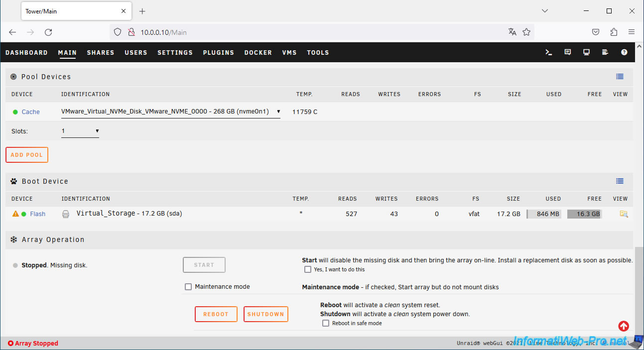
Task: Enable the Maintenance mode checkbox
Action: pyautogui.click(x=188, y=287)
